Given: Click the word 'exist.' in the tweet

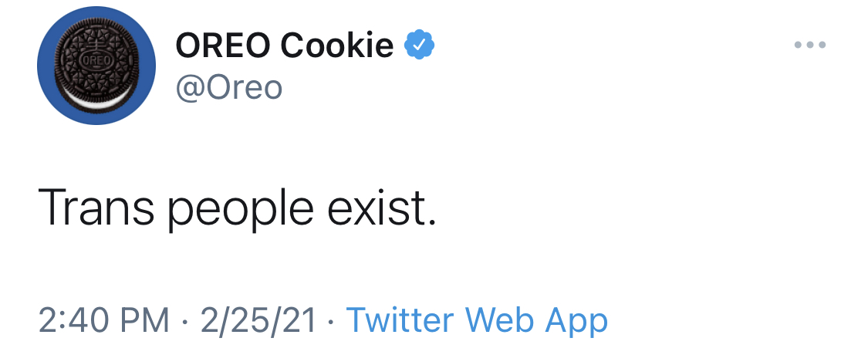Looking at the screenshot, I should pyautogui.click(x=382, y=207).
